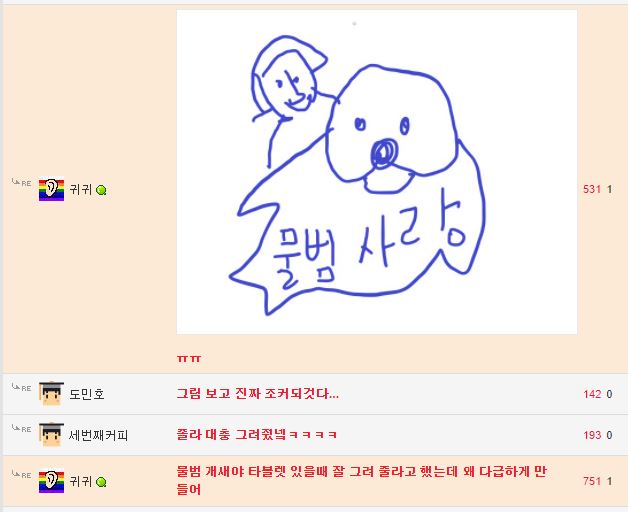628x512 pixels.
Task: Click the upvote count 193
Action: coord(592,435)
